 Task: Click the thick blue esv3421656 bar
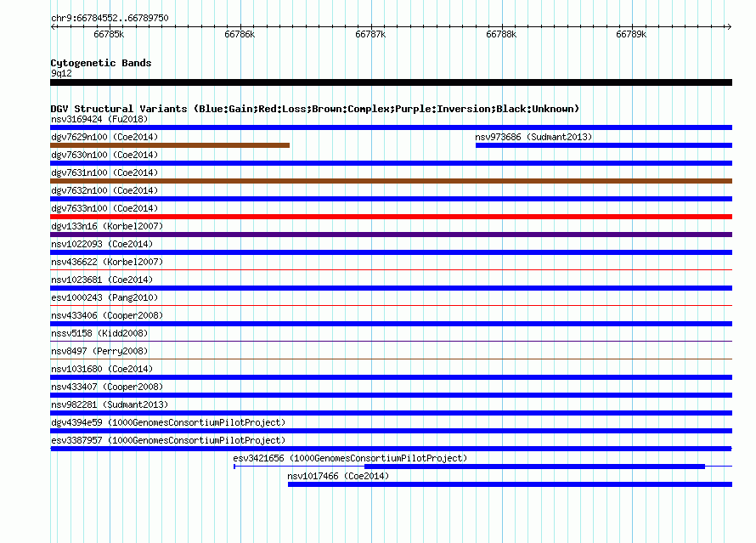(x=534, y=467)
